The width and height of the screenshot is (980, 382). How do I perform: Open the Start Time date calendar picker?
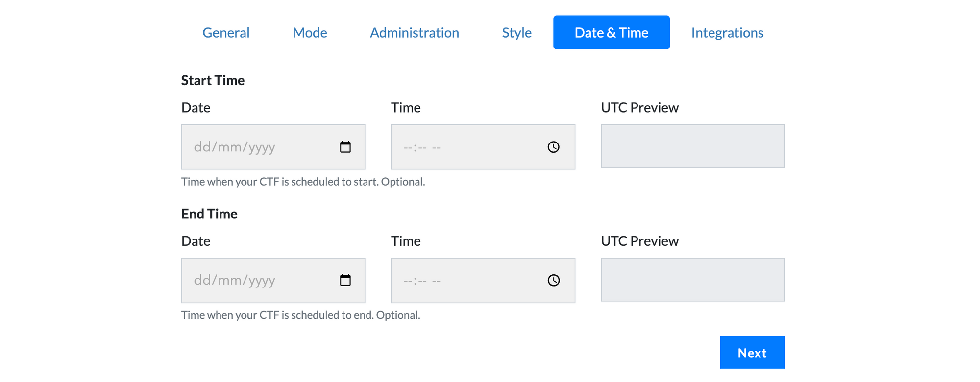[x=346, y=146]
